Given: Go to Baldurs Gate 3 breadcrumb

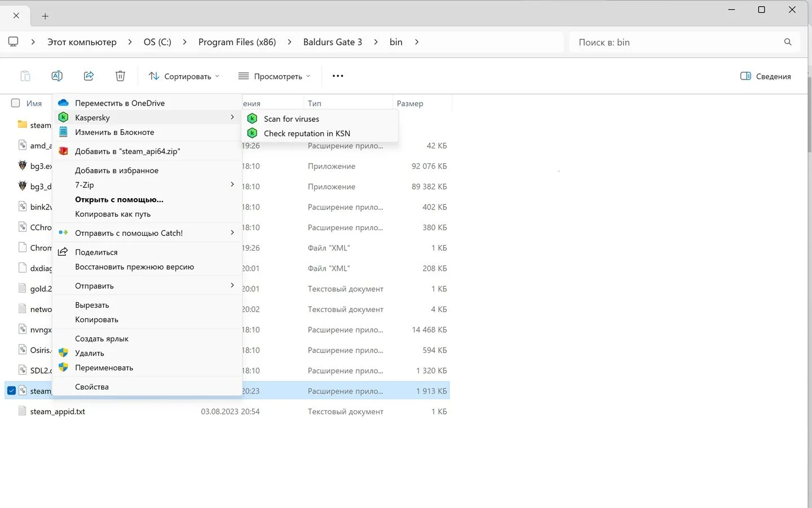Looking at the screenshot, I should 333,42.
